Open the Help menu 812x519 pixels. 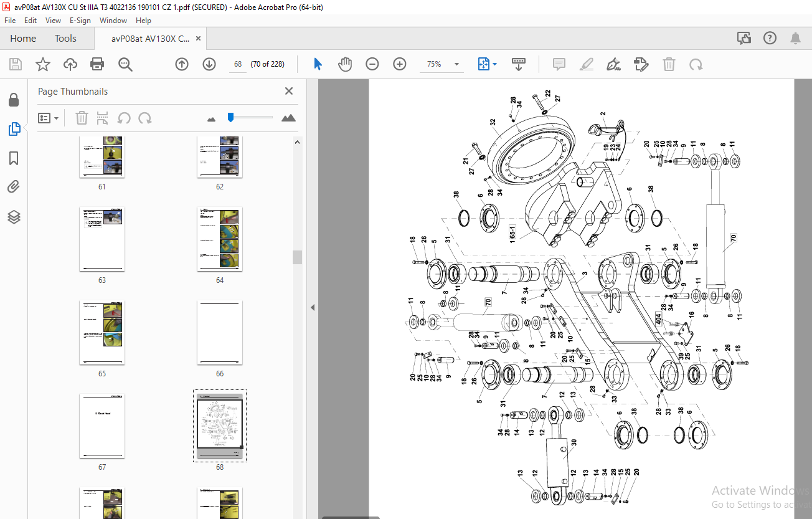(143, 21)
